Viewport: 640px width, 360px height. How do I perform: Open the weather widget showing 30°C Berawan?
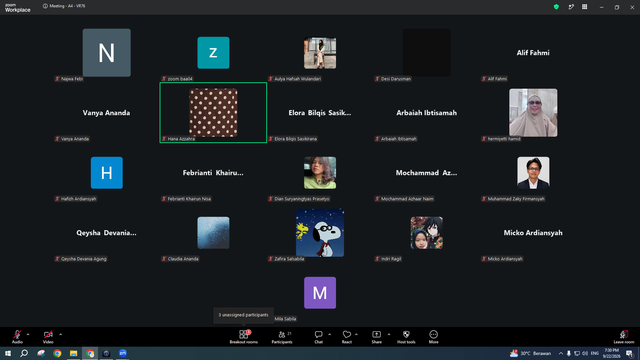[x=530, y=353]
